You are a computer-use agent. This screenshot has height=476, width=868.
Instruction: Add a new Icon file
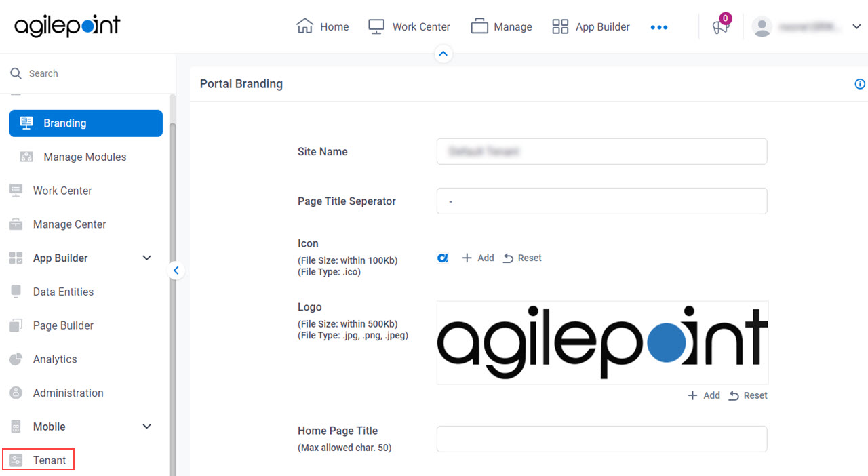tap(478, 258)
